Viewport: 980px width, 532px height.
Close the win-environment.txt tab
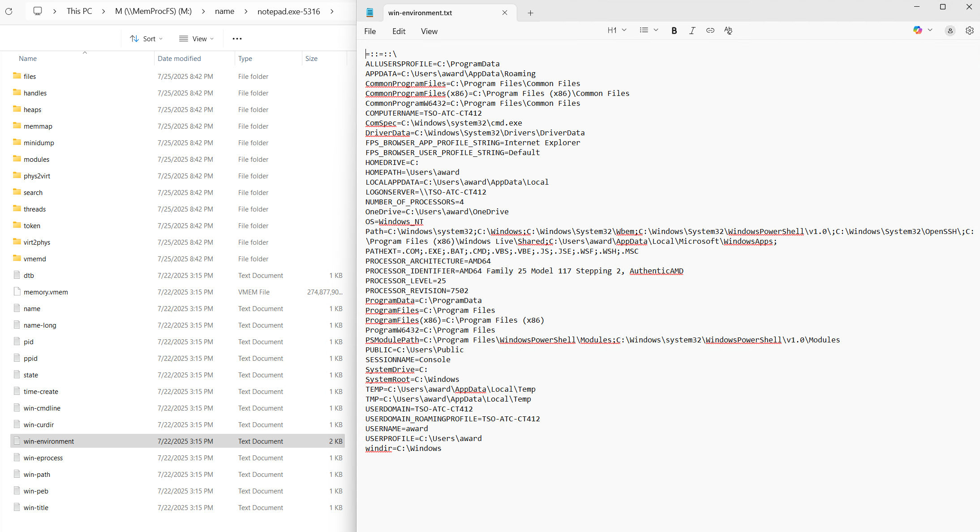click(505, 13)
